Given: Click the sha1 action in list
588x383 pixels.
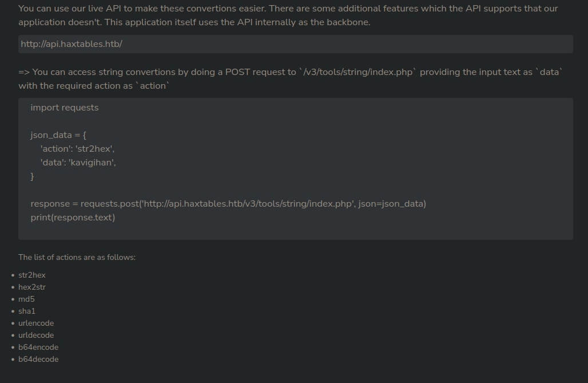Looking at the screenshot, I should click(x=27, y=311).
